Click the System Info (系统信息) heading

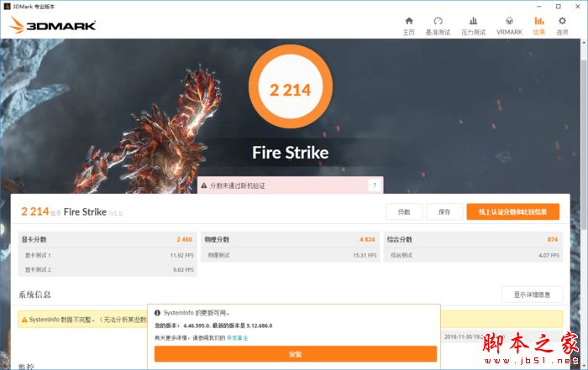[34, 294]
